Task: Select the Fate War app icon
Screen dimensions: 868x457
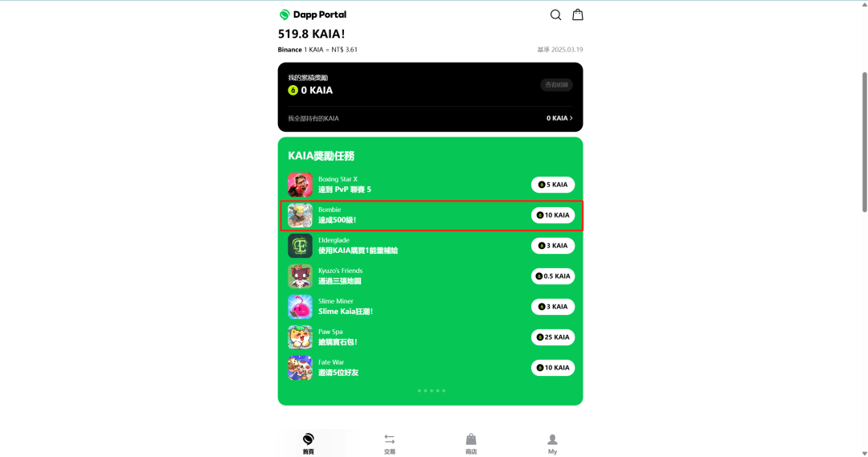Action: 300,367
